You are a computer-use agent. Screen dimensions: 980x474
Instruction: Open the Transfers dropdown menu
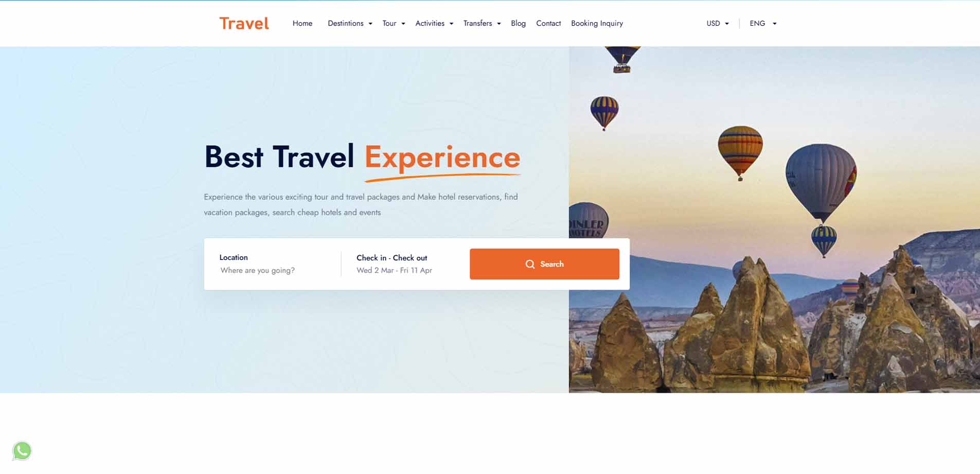[x=482, y=23]
